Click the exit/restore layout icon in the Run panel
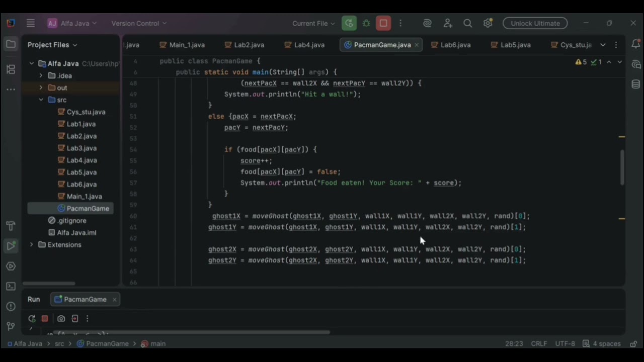 [75, 318]
